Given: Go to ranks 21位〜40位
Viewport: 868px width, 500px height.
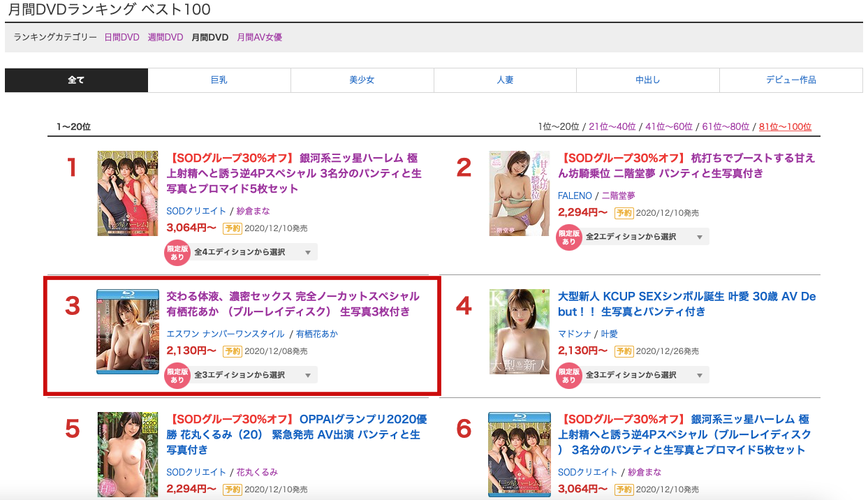Looking at the screenshot, I should (x=612, y=126).
